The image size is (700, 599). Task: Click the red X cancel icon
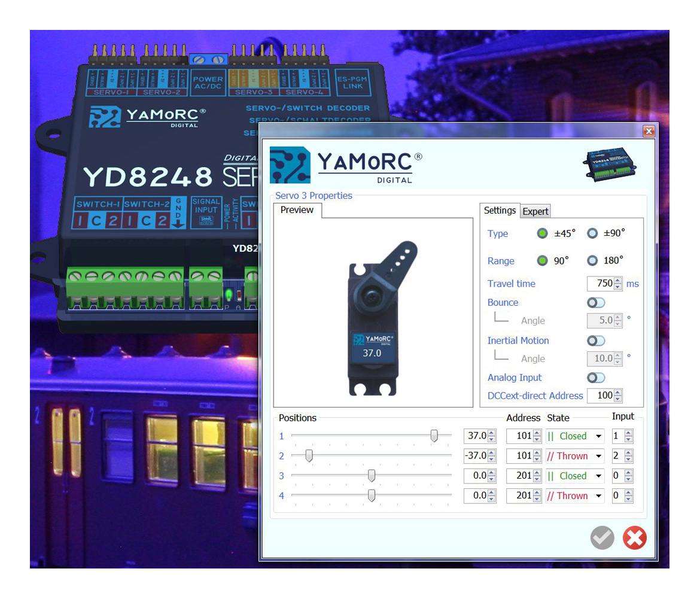tap(634, 538)
